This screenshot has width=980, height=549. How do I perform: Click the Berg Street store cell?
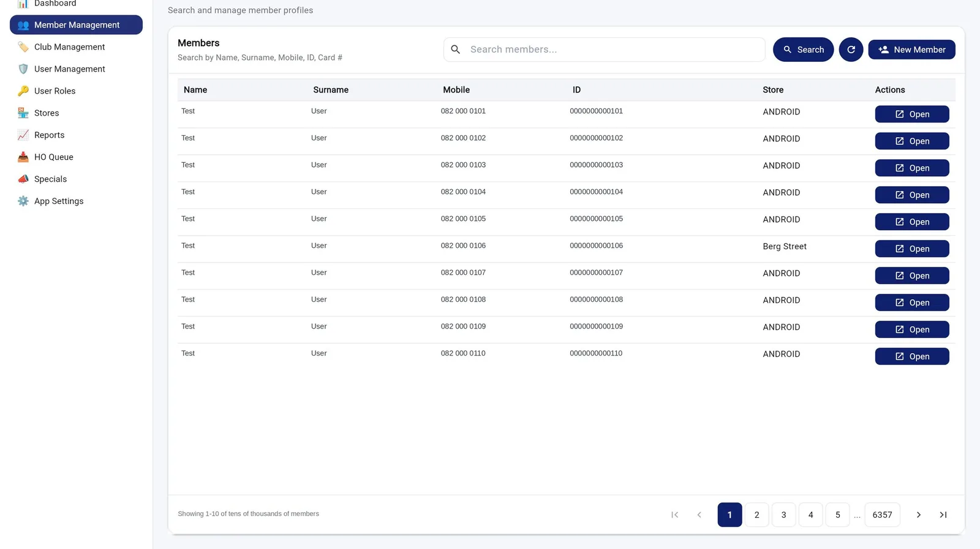tap(785, 247)
